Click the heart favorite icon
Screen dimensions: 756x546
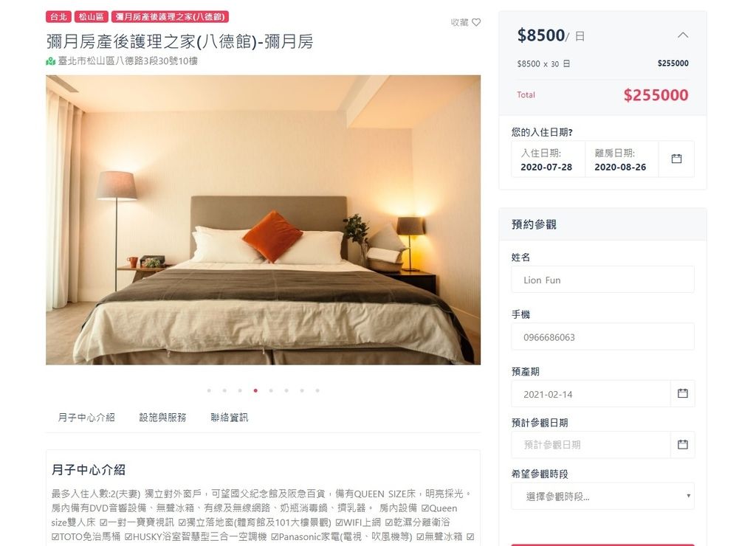[x=476, y=22]
